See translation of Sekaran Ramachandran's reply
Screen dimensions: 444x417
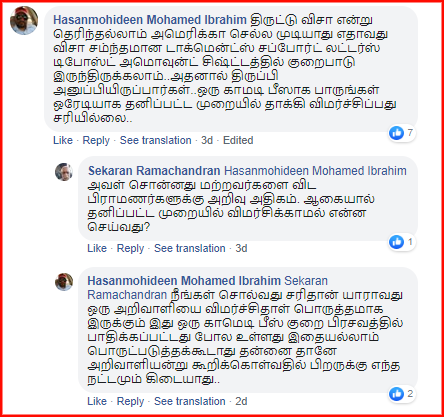click(x=190, y=248)
